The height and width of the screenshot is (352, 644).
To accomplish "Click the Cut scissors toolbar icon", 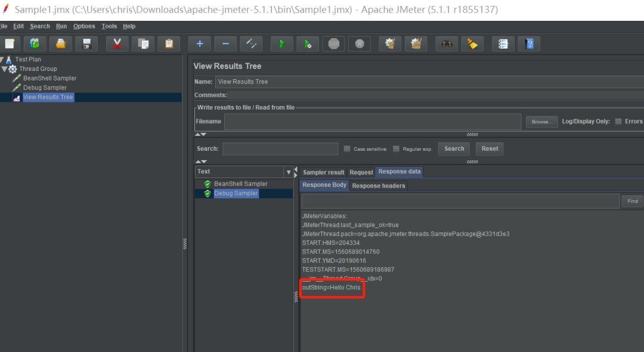I will [x=117, y=44].
